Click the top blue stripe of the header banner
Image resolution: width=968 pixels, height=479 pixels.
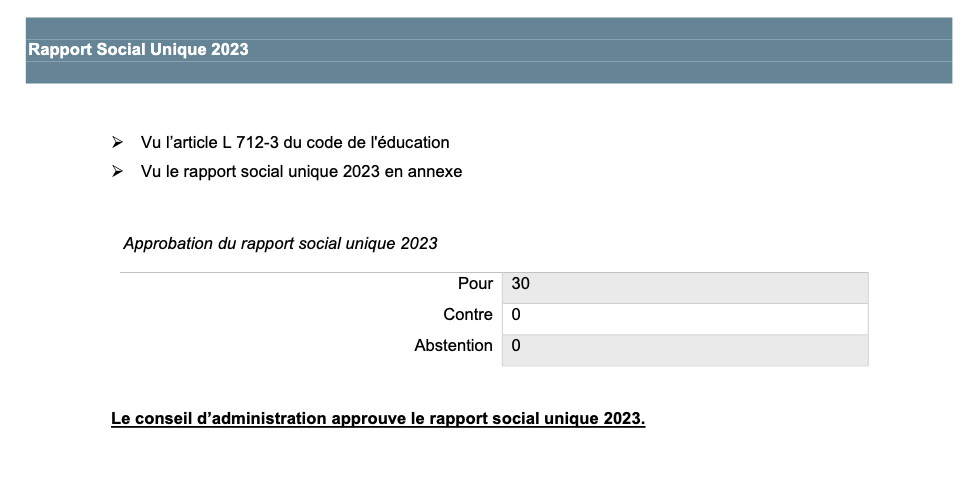tap(488, 28)
